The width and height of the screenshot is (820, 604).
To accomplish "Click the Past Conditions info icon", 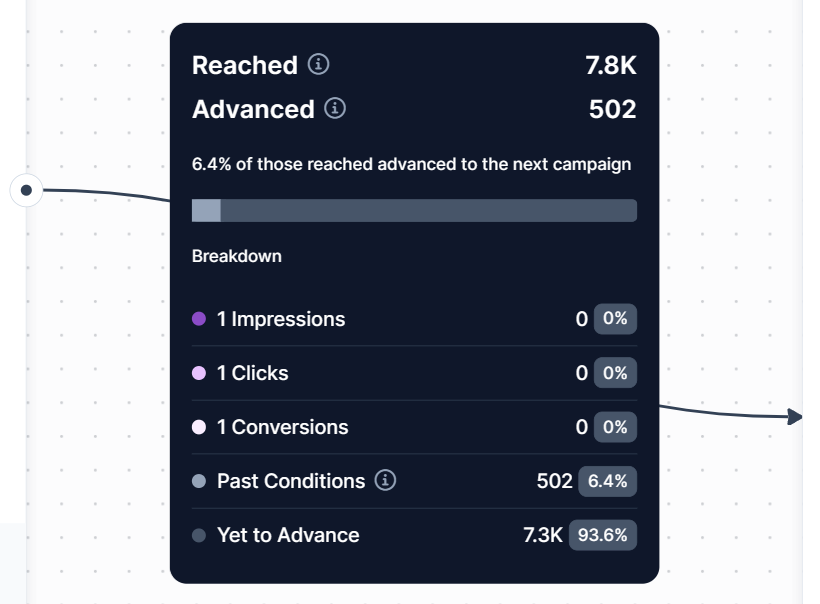I will pyautogui.click(x=386, y=481).
